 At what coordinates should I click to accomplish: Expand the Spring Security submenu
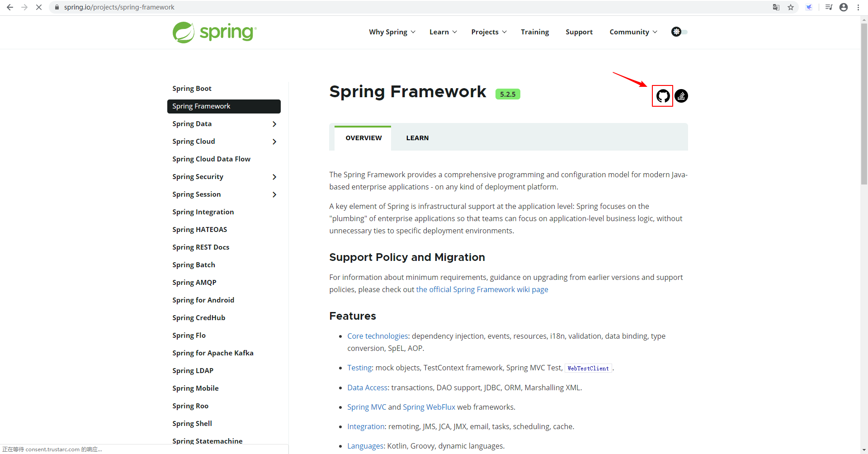274,177
